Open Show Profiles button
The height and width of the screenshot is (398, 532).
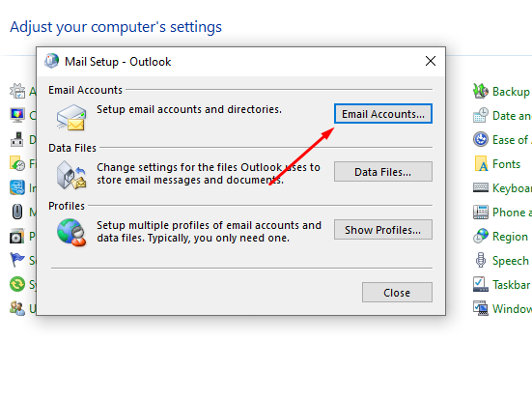tap(383, 230)
